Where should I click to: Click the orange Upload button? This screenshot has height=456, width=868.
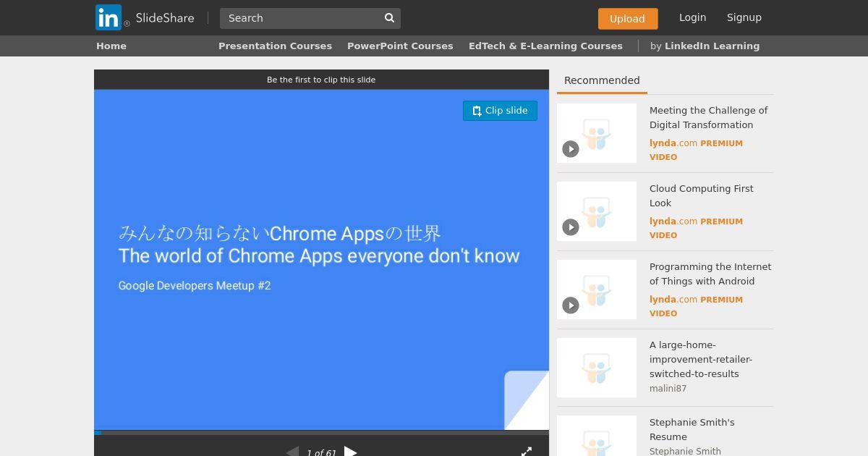[628, 19]
